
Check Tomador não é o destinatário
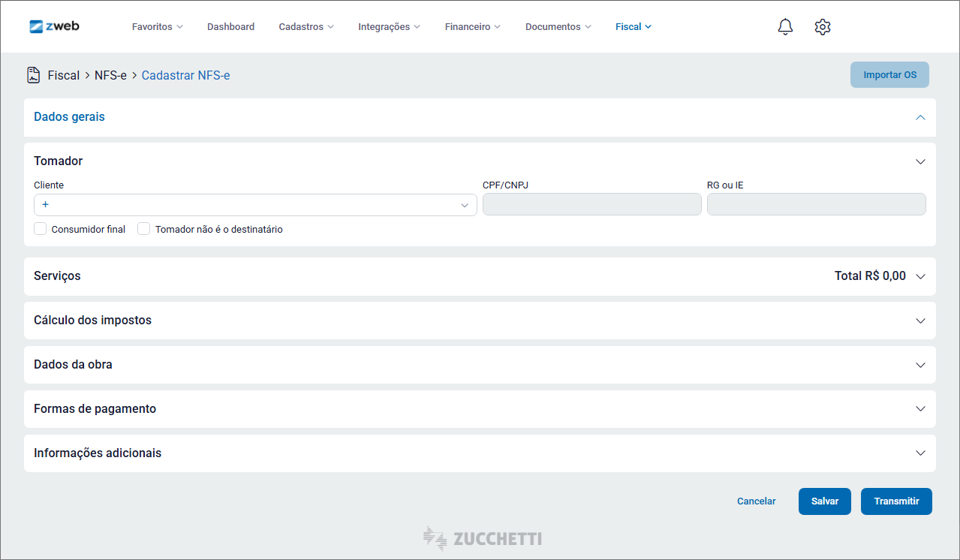(144, 229)
